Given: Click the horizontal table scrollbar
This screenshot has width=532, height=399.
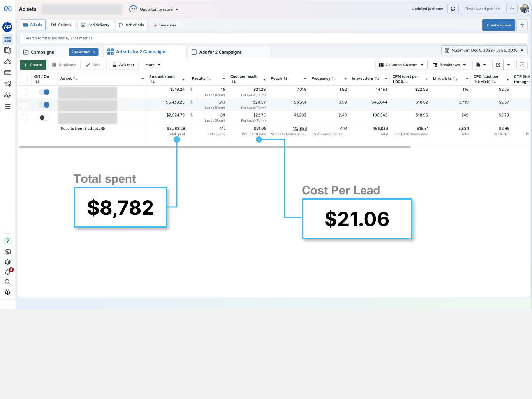Looking at the screenshot, I should pyautogui.click(x=215, y=147).
